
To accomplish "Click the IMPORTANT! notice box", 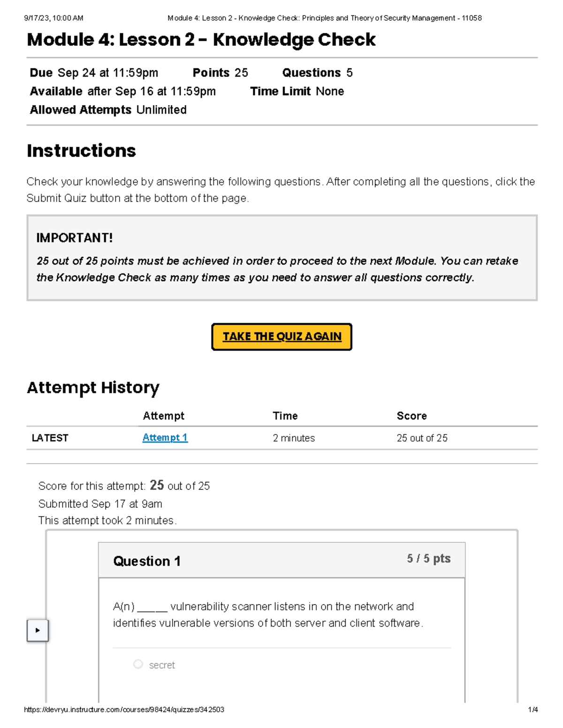I will (281, 258).
